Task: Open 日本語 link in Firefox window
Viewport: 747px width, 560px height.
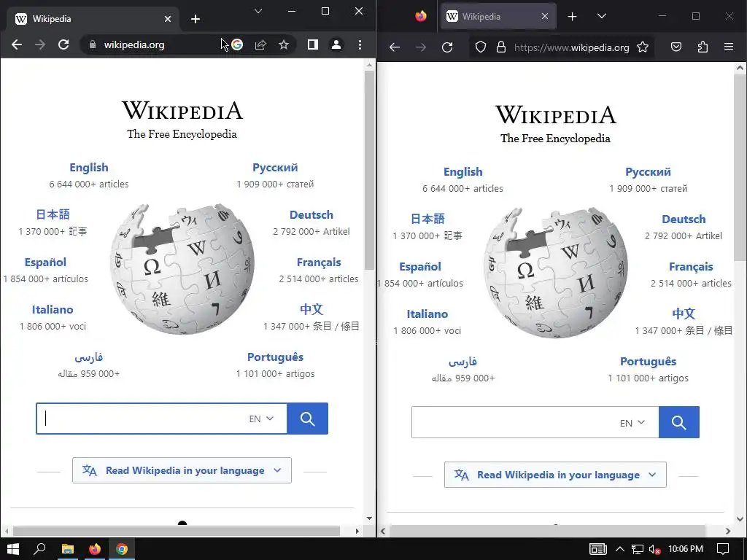Action: click(427, 219)
